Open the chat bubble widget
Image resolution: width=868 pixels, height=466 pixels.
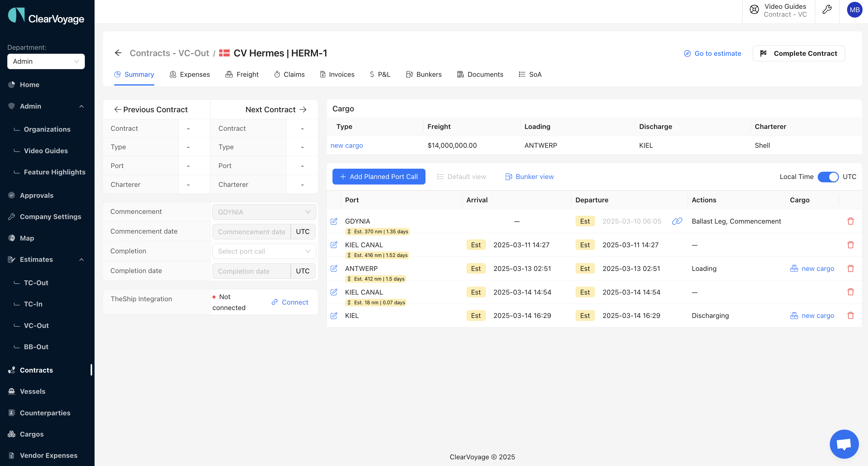[843, 444]
